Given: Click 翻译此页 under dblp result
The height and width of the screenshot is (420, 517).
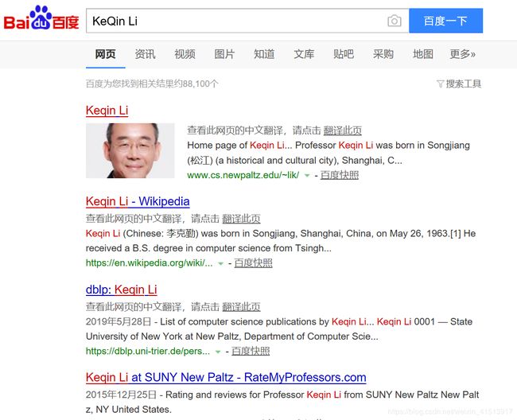Looking at the screenshot, I should (x=241, y=307).
